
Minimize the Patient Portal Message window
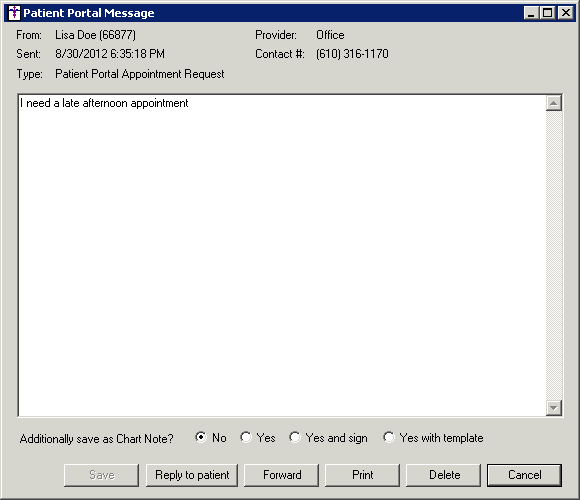point(531,13)
